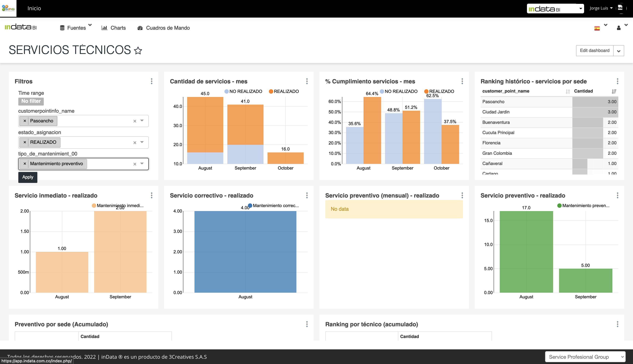633x364 pixels.
Task: Expand the Edit dashboard dropdown arrow
Action: [619, 51]
